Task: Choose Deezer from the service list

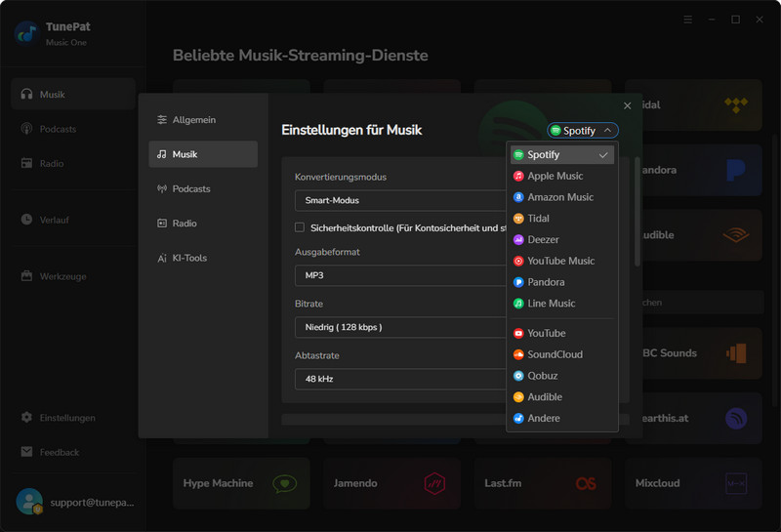Action: pyautogui.click(x=562, y=239)
